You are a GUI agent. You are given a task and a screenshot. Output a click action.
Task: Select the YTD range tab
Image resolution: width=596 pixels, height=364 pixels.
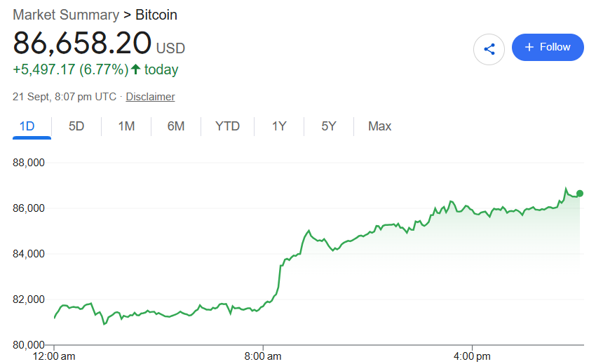tap(227, 126)
